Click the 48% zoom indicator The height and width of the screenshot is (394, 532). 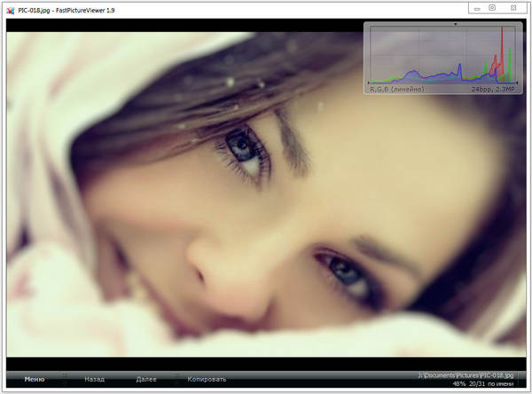tap(459, 383)
